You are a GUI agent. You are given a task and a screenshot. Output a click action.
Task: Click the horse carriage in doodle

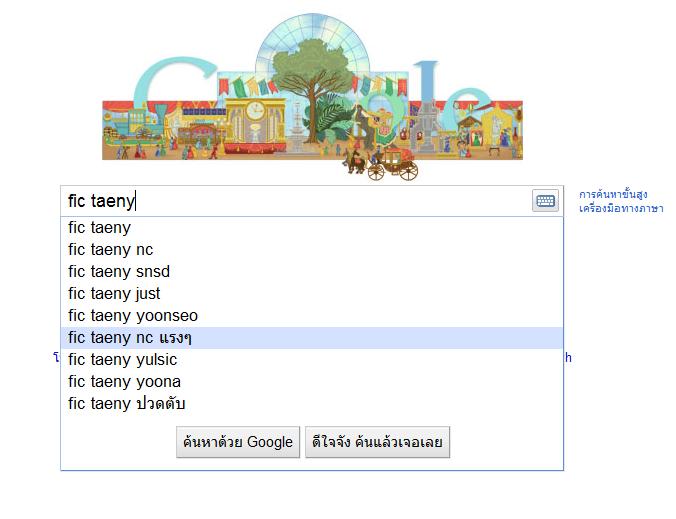(x=382, y=164)
